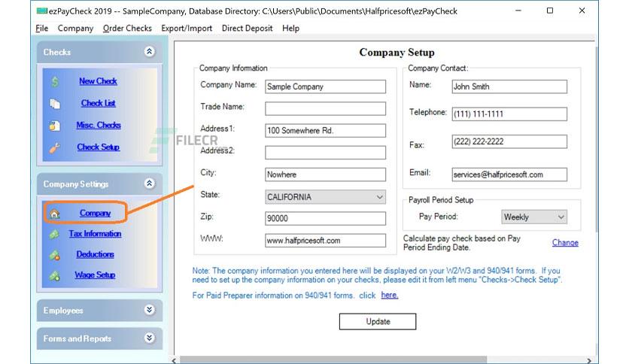Click the Wage Setup icon
Viewport: 629px width, 364px height.
point(55,276)
